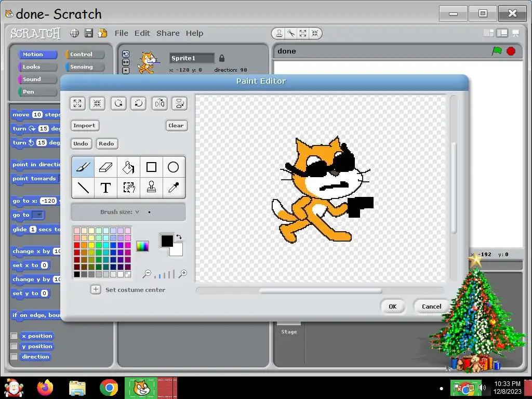Select the Selection tool
This screenshot has width=532, height=399.
128,187
